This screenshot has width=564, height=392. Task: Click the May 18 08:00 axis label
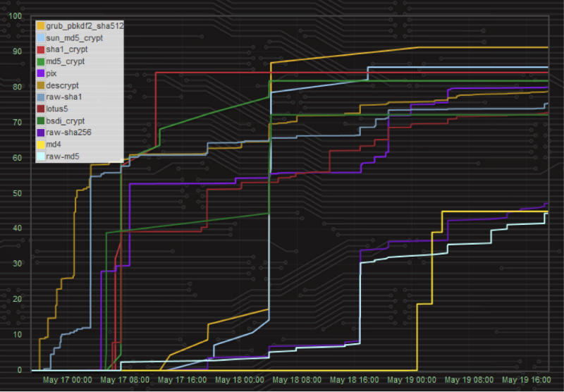297,380
